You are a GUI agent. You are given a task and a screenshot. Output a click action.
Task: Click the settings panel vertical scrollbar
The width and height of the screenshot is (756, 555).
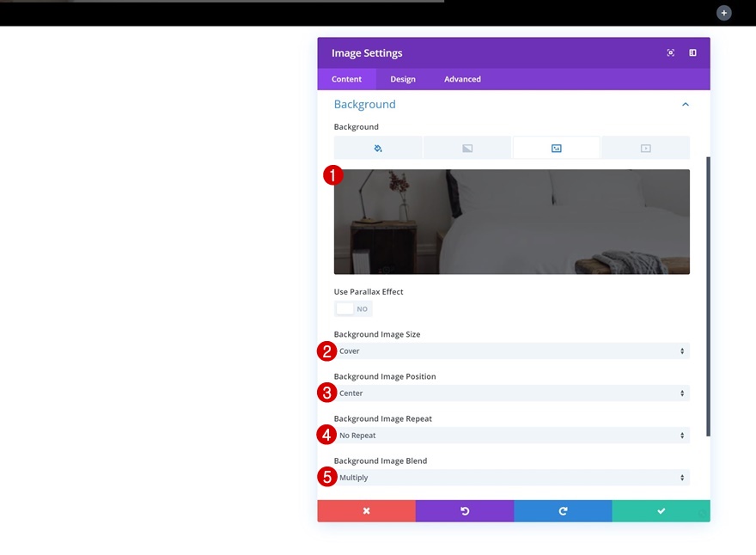(708, 296)
